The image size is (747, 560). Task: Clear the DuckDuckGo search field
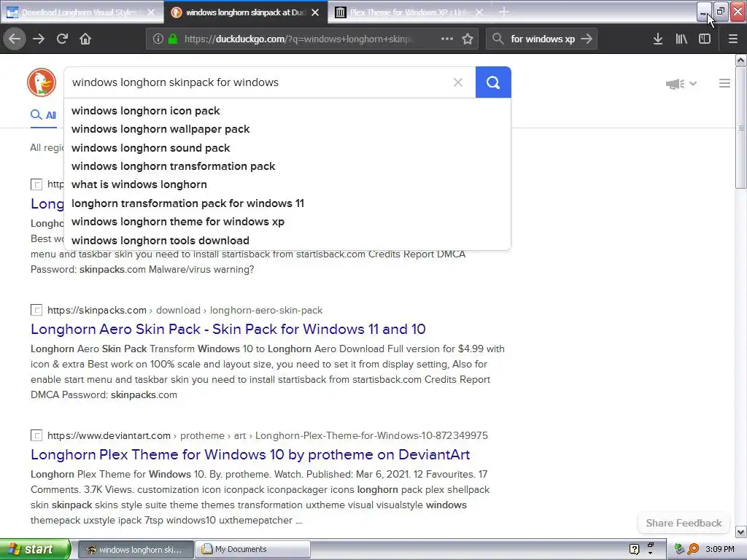pyautogui.click(x=458, y=82)
